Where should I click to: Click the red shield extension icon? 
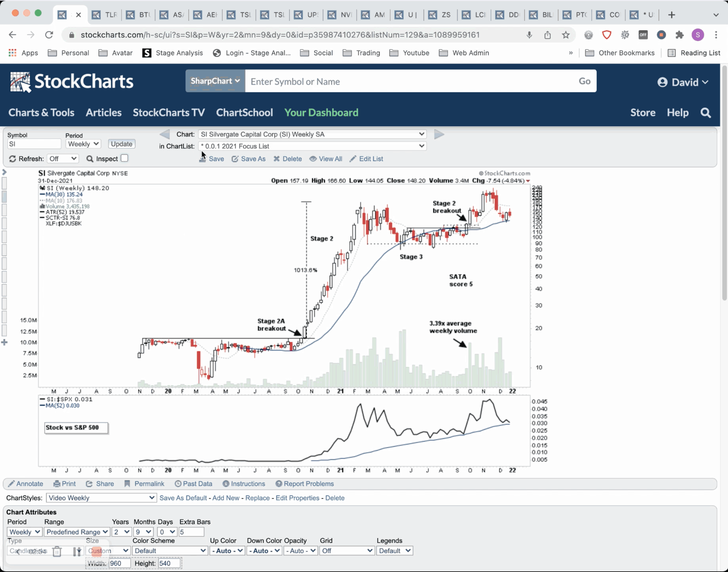[607, 35]
